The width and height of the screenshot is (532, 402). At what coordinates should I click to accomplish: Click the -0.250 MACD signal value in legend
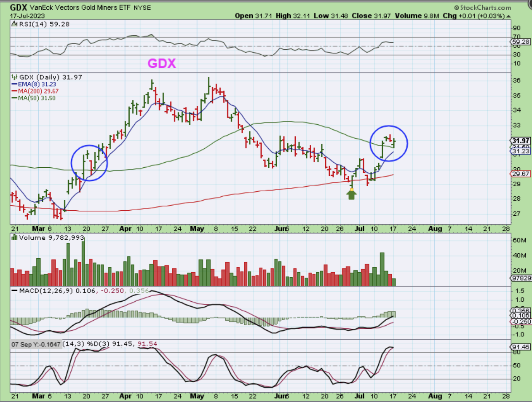coord(112,291)
